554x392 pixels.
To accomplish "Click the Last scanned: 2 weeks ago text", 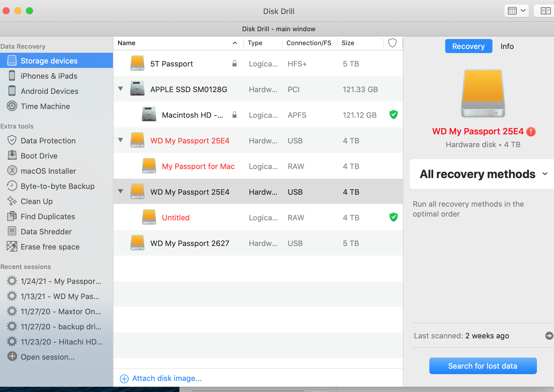I will (x=462, y=336).
